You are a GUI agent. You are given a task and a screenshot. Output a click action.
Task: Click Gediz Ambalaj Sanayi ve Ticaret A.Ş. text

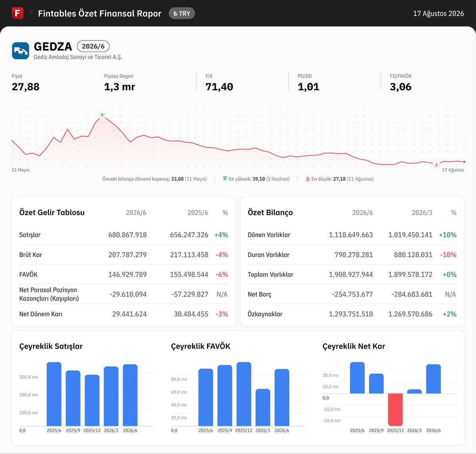point(78,57)
